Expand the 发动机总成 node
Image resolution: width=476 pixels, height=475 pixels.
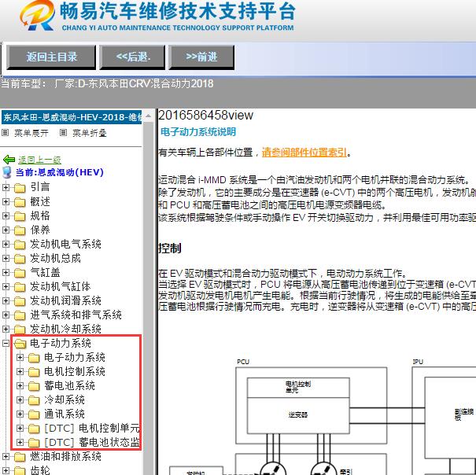[x=6, y=258]
